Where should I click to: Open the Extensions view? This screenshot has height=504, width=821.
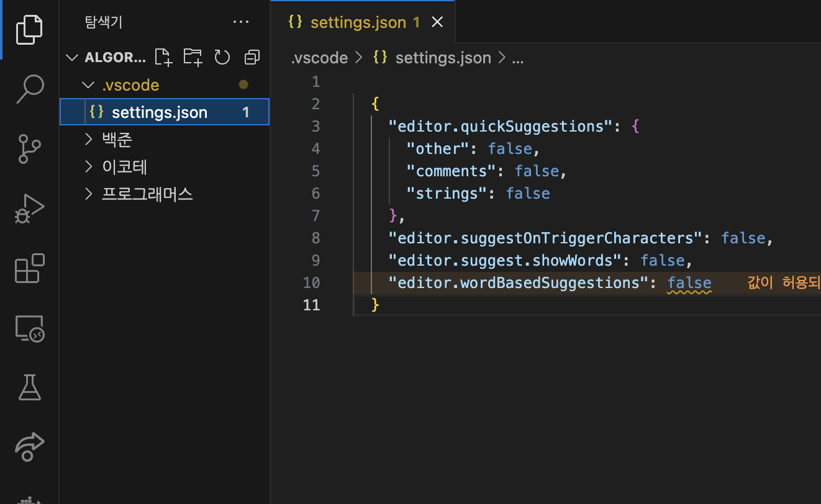[x=29, y=268]
